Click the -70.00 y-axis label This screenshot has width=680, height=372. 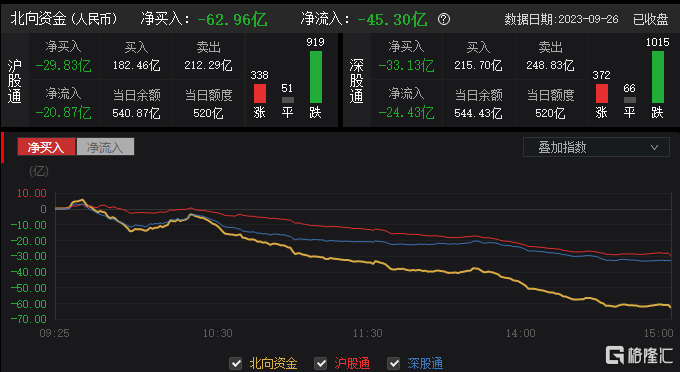click(x=29, y=319)
